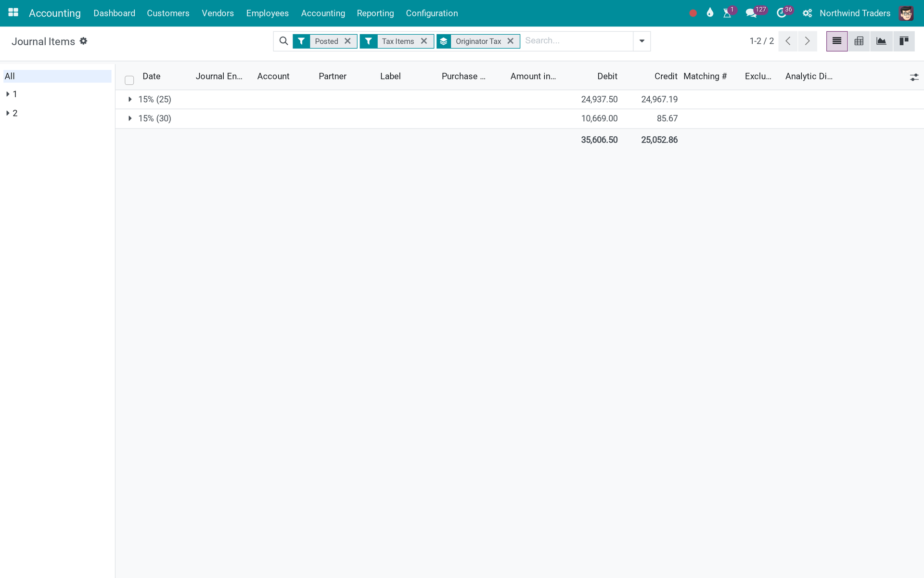Image resolution: width=924 pixels, height=578 pixels.
Task: Tick the select-all records checkbox
Action: (x=129, y=80)
